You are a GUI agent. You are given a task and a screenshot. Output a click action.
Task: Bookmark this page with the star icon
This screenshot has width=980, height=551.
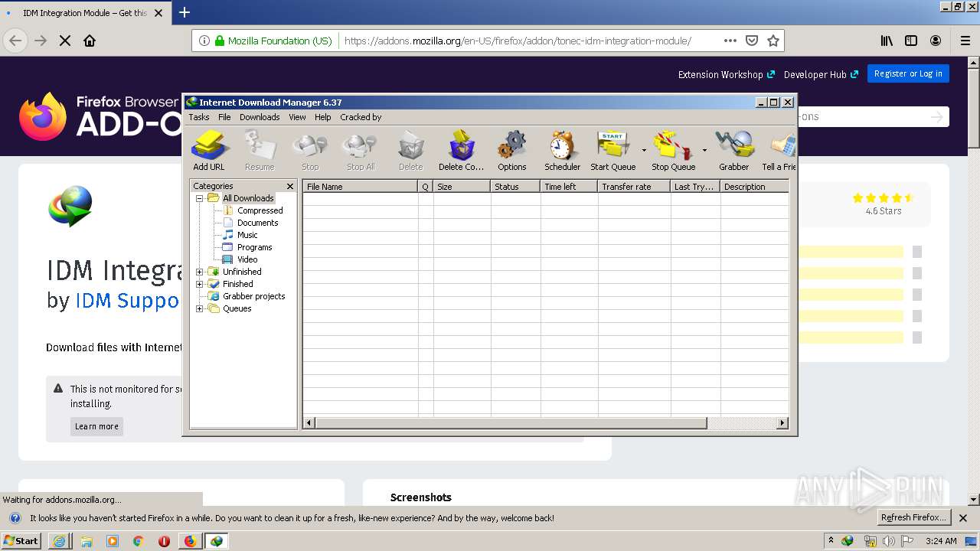773,41
